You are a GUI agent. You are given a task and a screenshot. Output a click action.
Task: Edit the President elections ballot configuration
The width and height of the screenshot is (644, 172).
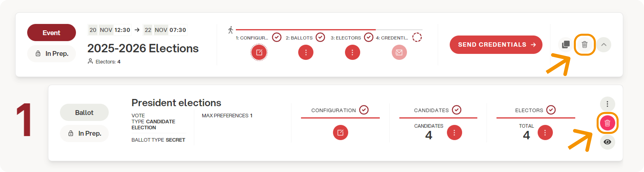point(340,132)
